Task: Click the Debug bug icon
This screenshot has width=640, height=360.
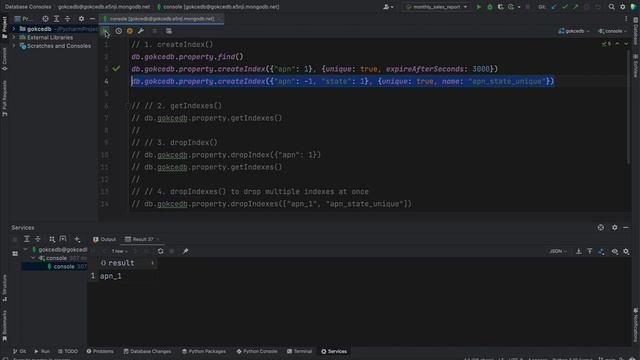Action: [x=490, y=7]
